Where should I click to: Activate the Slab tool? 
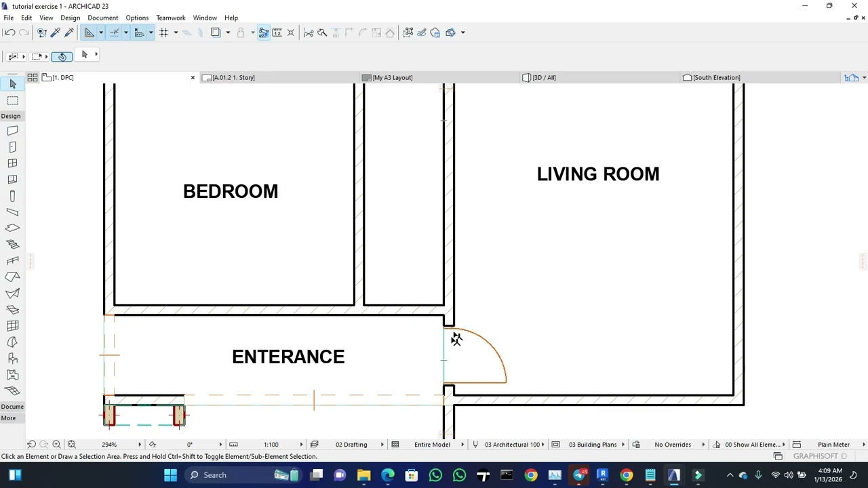(x=12, y=228)
